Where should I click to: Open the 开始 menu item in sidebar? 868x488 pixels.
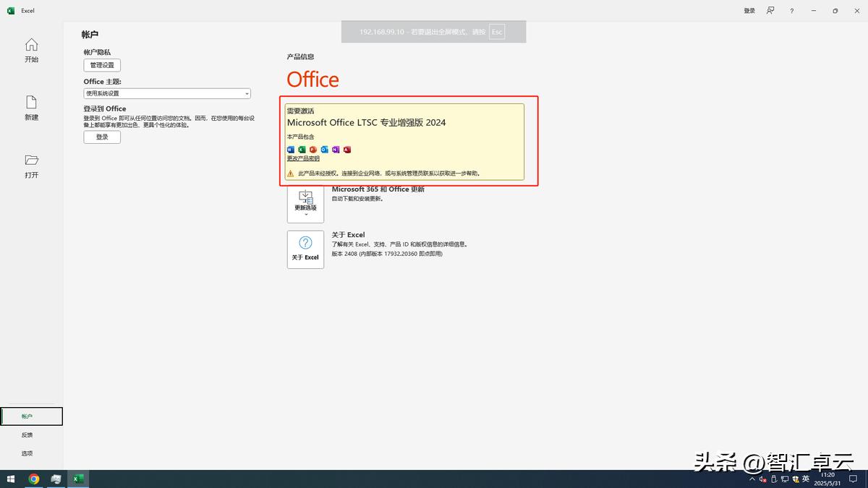31,51
